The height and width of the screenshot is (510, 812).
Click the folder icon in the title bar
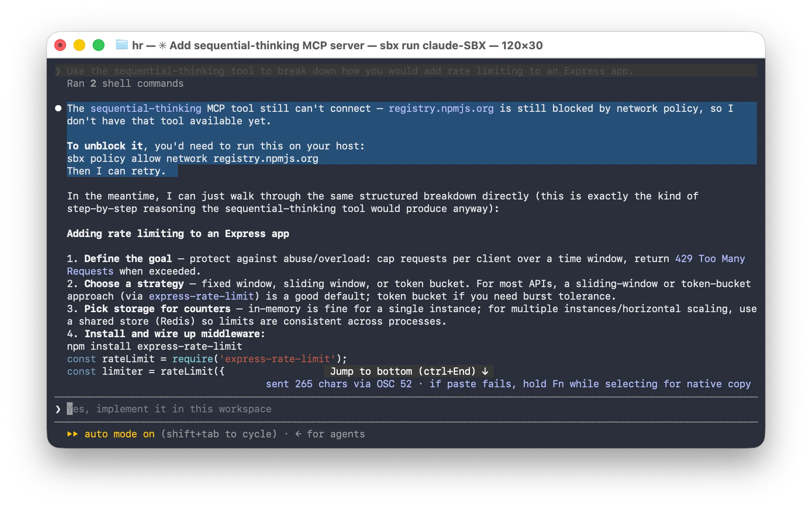coord(122,45)
